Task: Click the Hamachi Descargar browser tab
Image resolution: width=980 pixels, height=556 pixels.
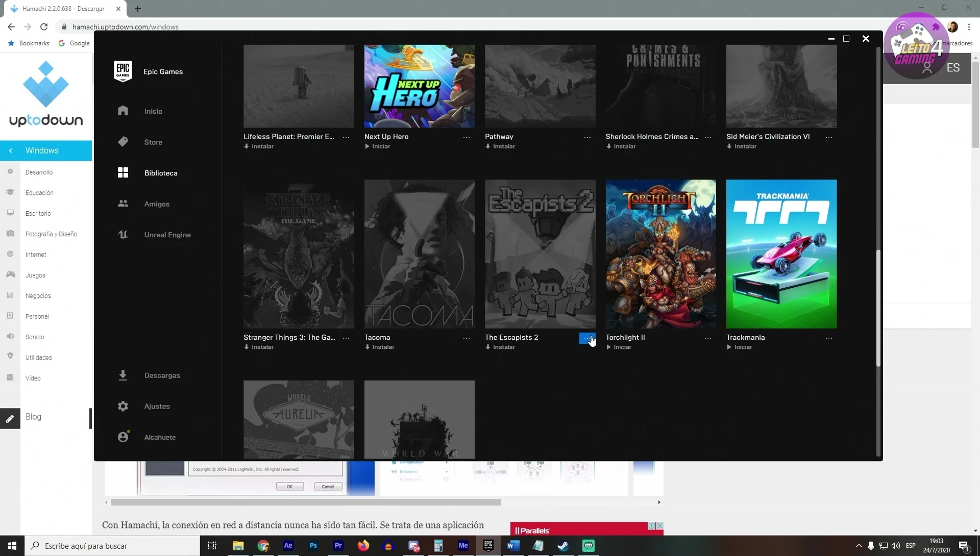Action: coord(65,9)
